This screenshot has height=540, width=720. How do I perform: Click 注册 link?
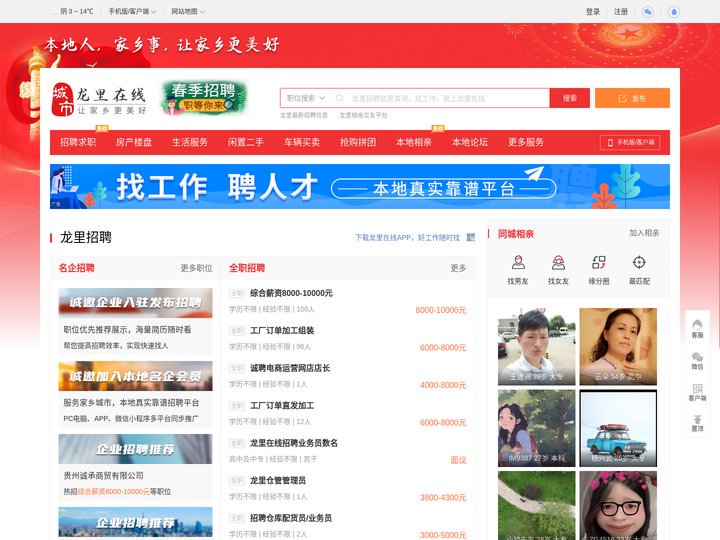coord(621,11)
